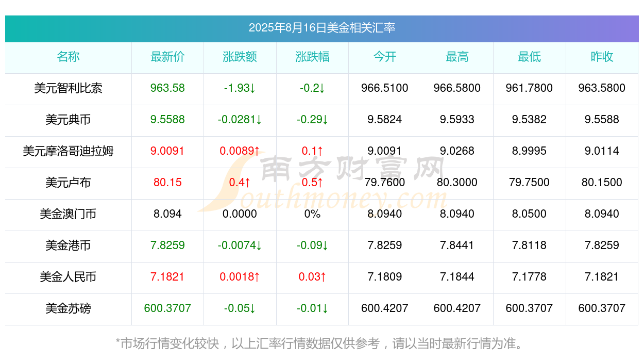Click the row name '美金人民币'

click(68, 277)
